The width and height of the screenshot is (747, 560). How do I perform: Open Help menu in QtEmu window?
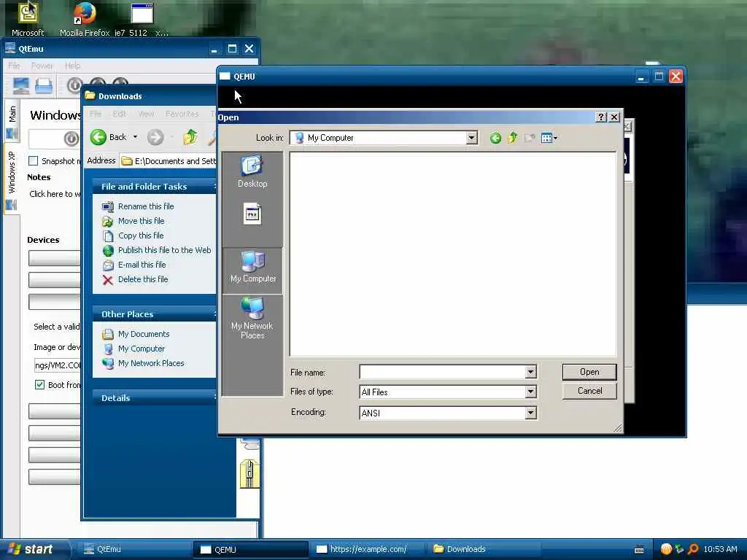(72, 66)
